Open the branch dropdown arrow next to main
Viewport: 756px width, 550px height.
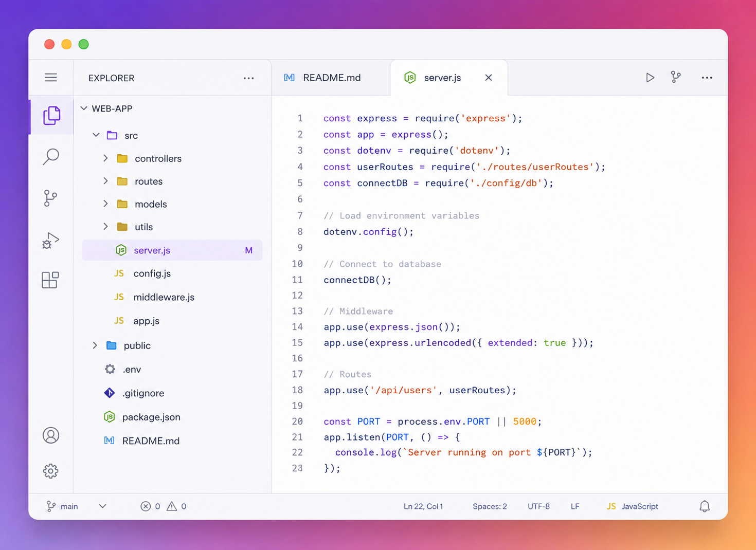[102, 506]
